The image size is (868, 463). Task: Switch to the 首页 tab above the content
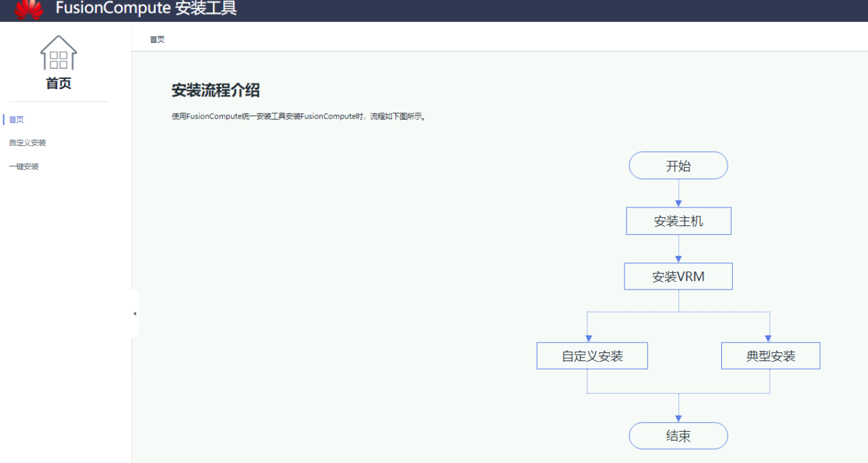(x=157, y=40)
